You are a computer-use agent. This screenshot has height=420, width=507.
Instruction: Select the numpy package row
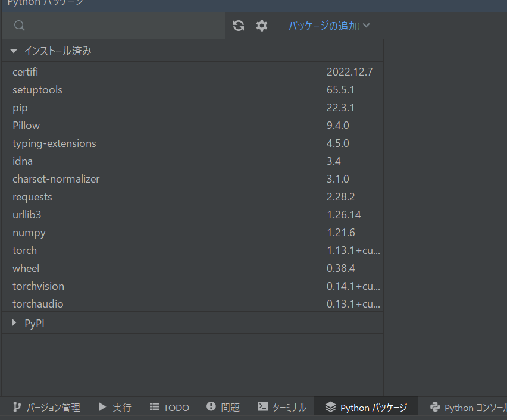click(29, 232)
